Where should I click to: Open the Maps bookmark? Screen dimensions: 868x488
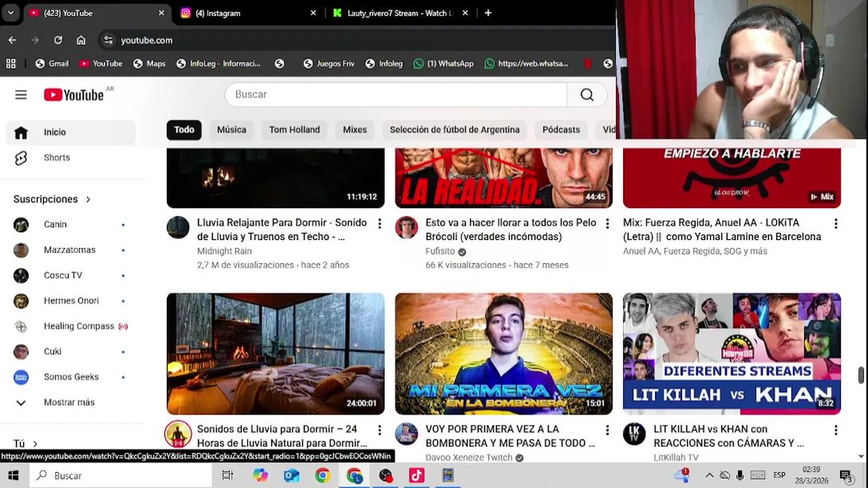point(149,64)
